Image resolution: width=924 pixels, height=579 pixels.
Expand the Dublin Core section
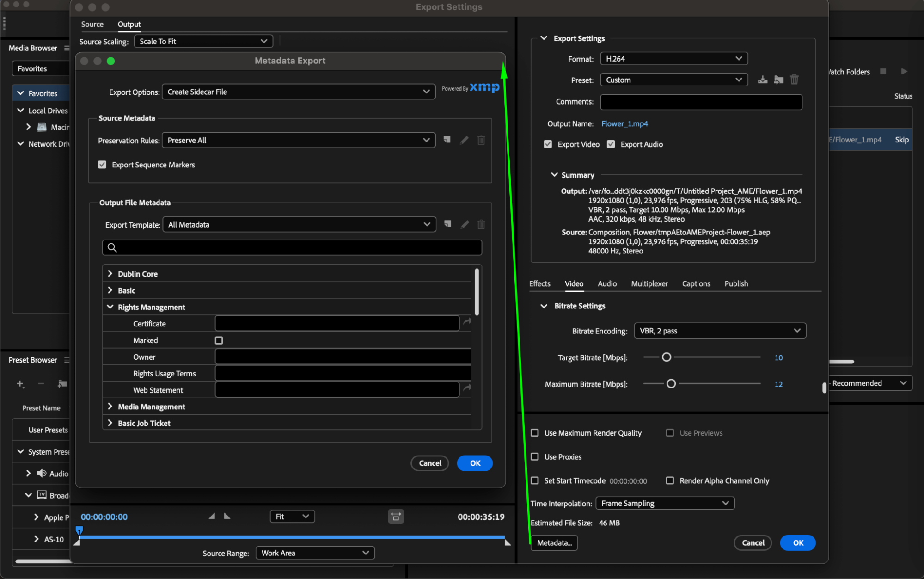pyautogui.click(x=110, y=274)
